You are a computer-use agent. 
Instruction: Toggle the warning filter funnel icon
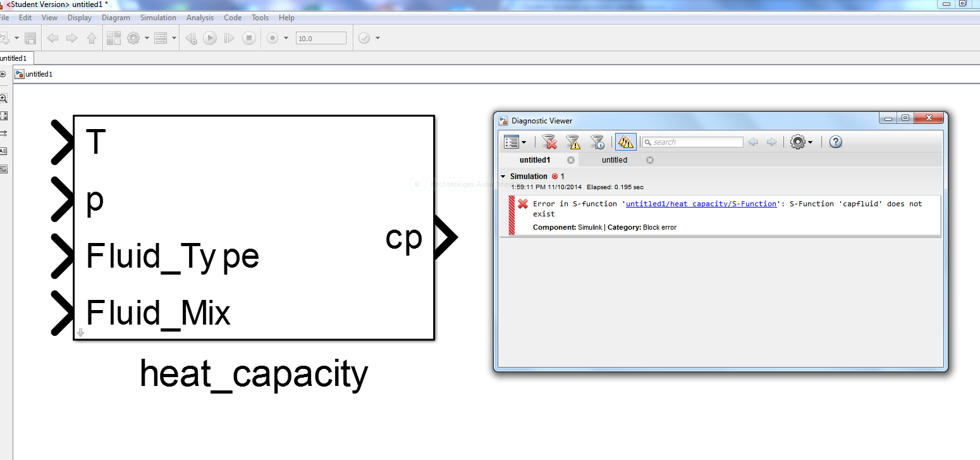573,142
